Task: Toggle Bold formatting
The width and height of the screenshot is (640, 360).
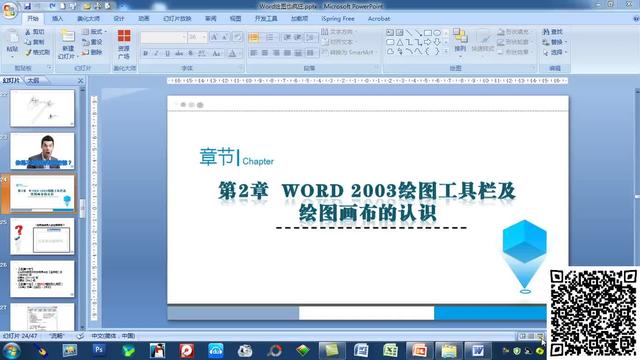Action: 146,53
